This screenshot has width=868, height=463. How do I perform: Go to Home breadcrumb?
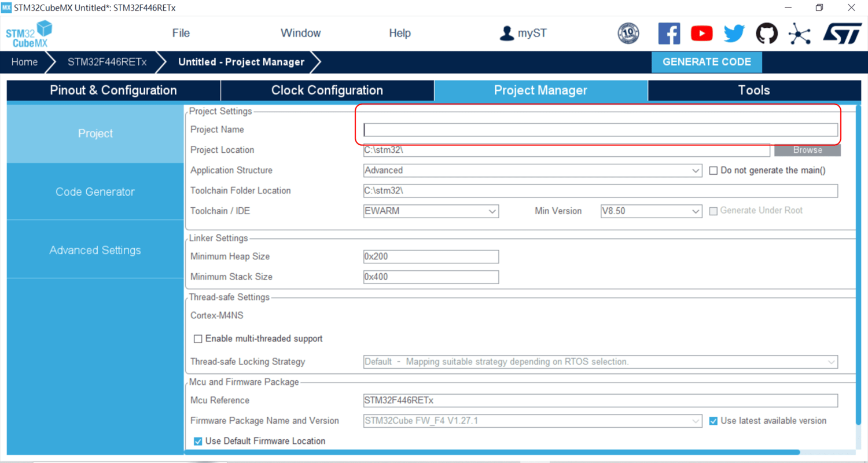(24, 62)
